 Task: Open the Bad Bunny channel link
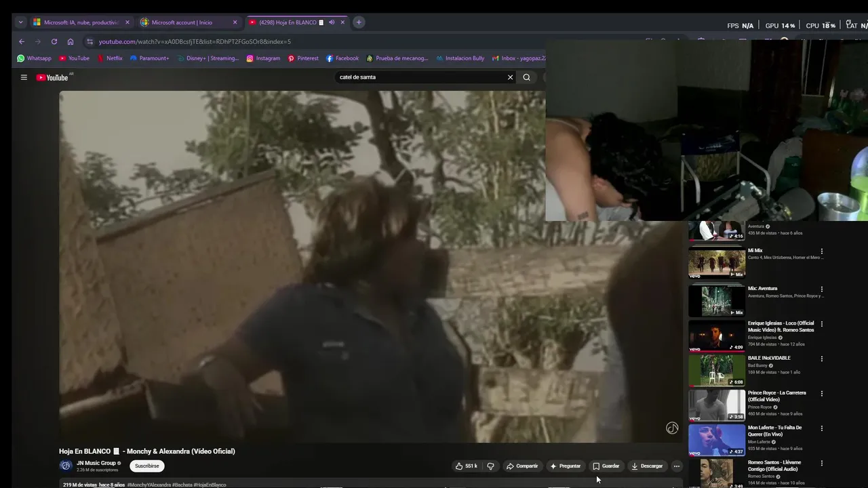757,365
